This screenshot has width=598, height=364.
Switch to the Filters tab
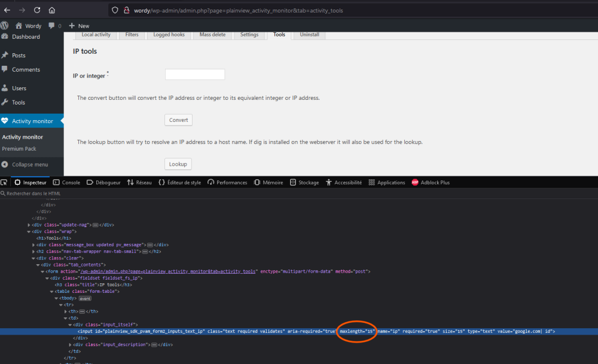[132, 35]
